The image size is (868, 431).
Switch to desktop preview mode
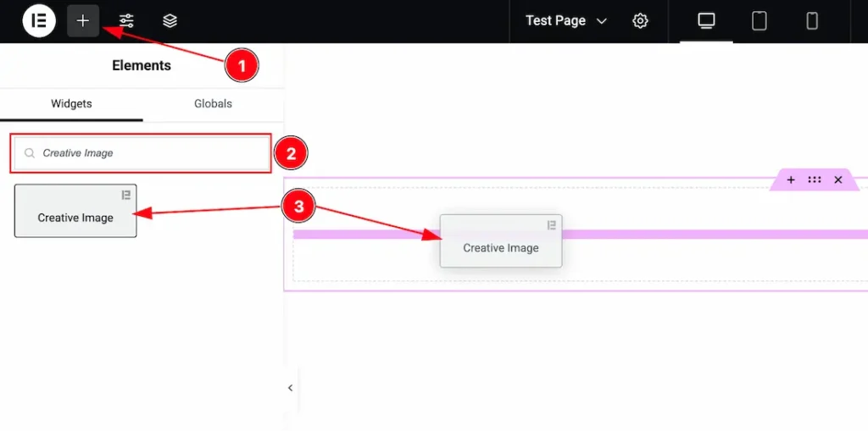(x=706, y=21)
